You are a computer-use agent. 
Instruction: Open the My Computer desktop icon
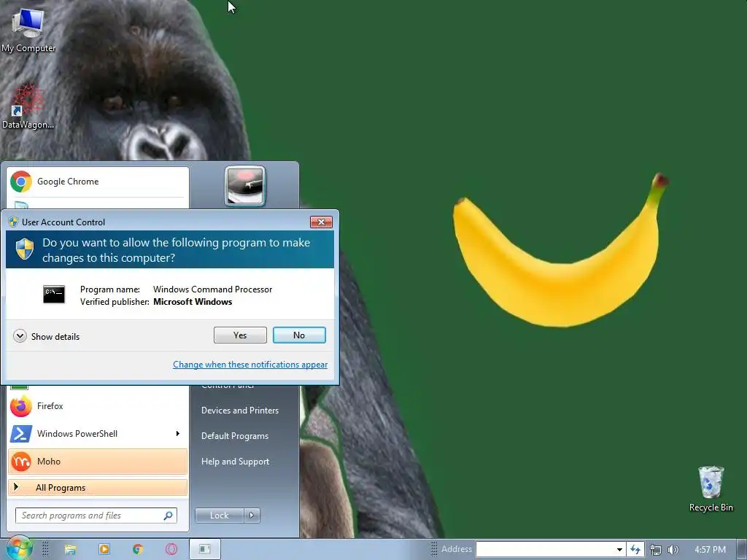point(28,29)
